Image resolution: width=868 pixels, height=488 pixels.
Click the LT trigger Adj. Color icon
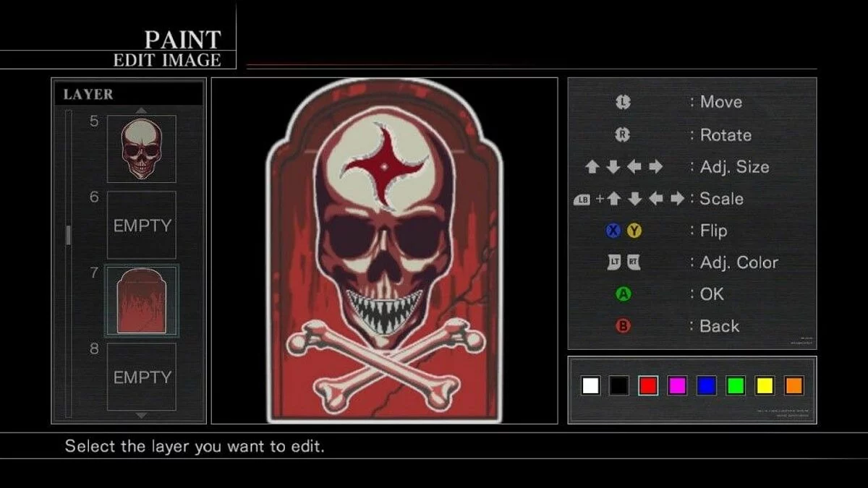coord(614,262)
